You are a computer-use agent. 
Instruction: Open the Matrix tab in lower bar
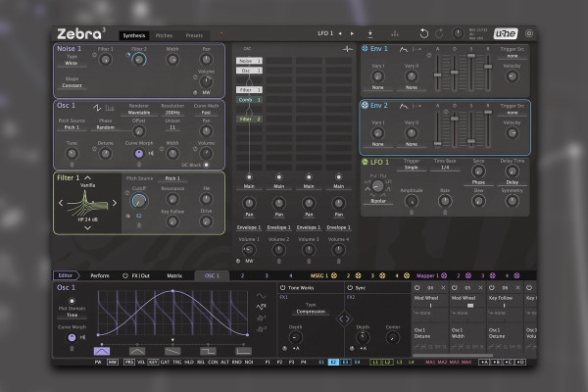click(x=174, y=276)
